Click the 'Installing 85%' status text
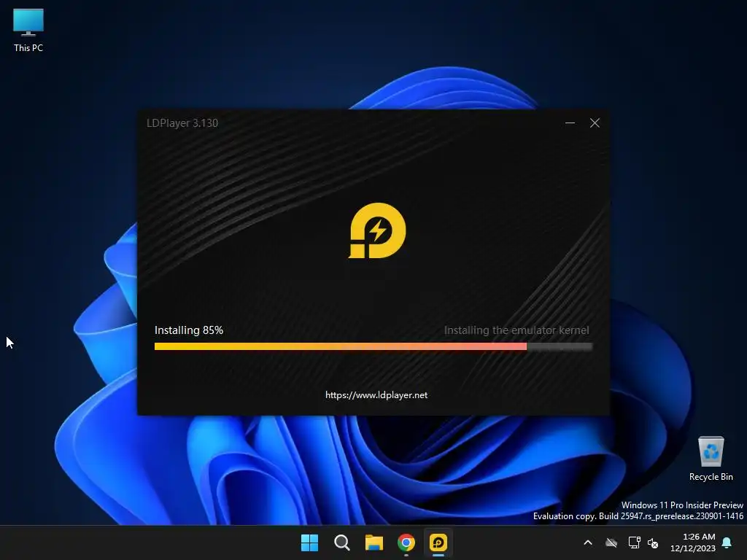Viewport: 747px width, 560px height. point(189,330)
